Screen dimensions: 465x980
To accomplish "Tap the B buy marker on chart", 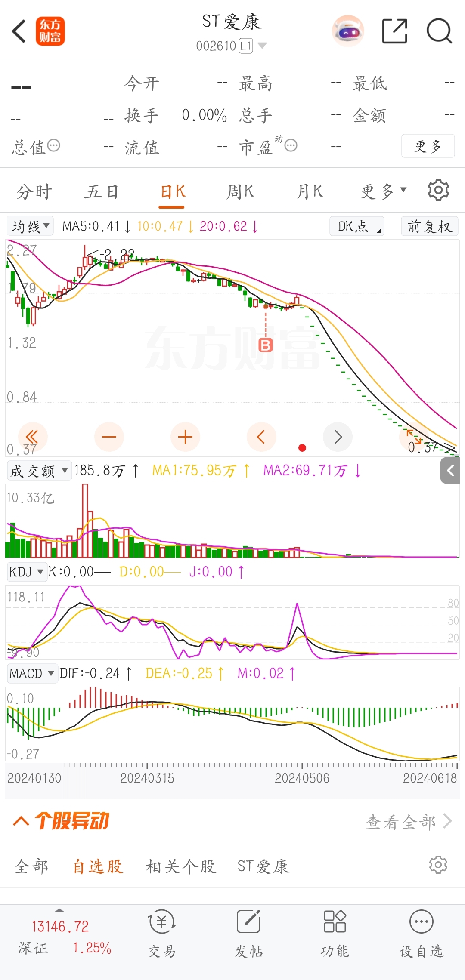I will click(266, 345).
